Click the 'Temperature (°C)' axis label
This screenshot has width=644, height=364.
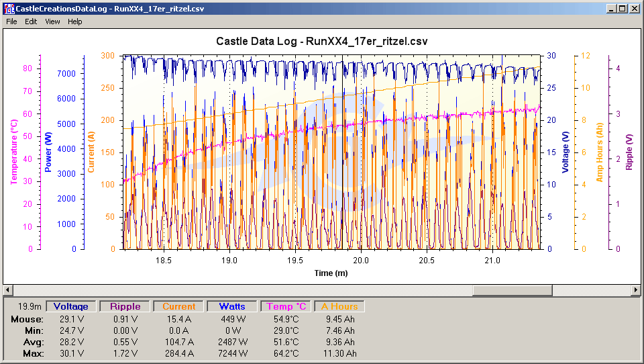click(14, 152)
